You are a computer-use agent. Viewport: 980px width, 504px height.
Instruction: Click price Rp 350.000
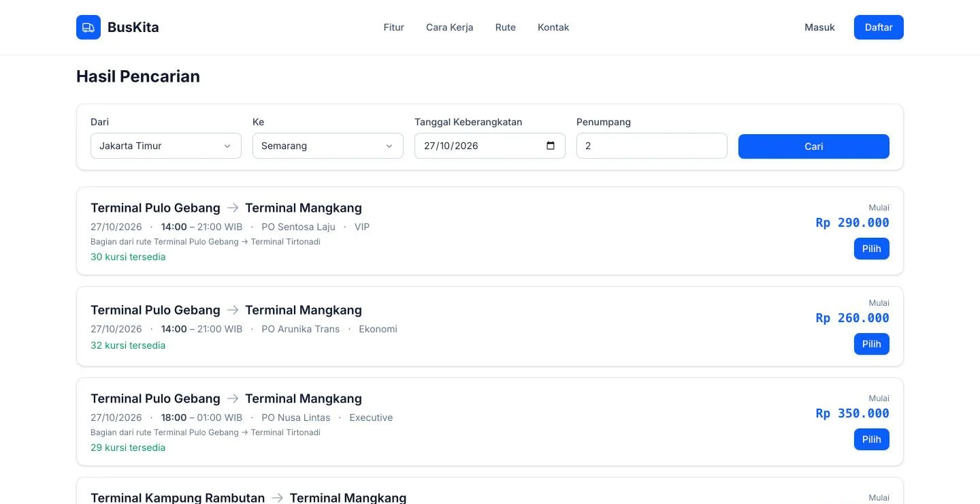point(853,413)
